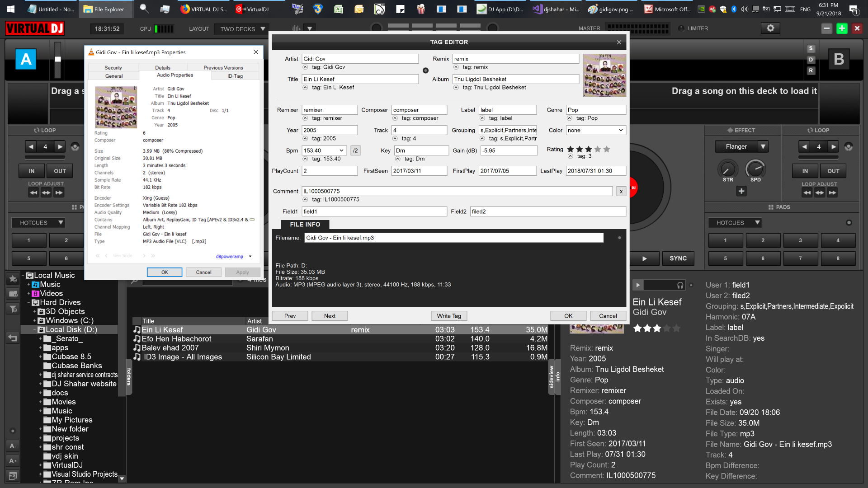This screenshot has width=868, height=488.
Task: Click the headphones prelisten icon
Action: [680, 285]
